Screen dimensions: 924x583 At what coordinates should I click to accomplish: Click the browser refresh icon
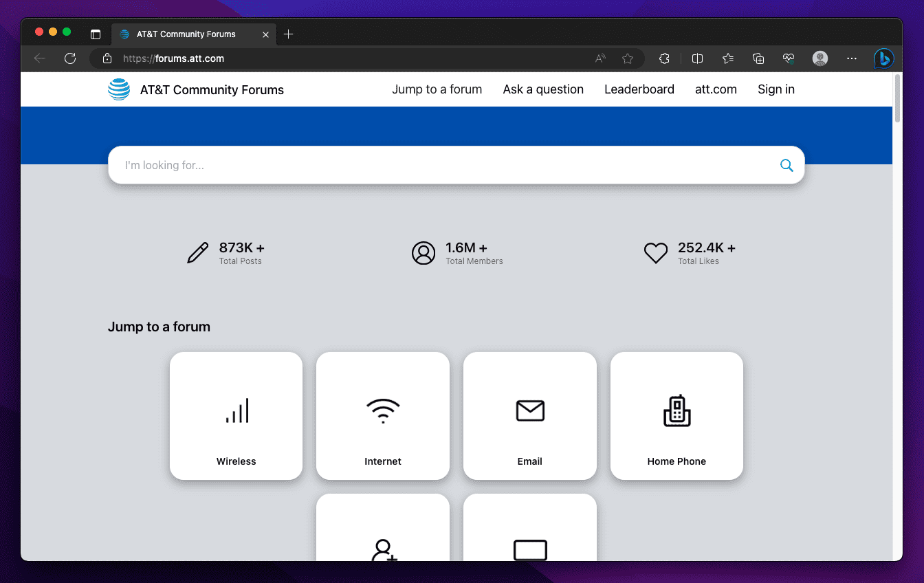[70, 58]
